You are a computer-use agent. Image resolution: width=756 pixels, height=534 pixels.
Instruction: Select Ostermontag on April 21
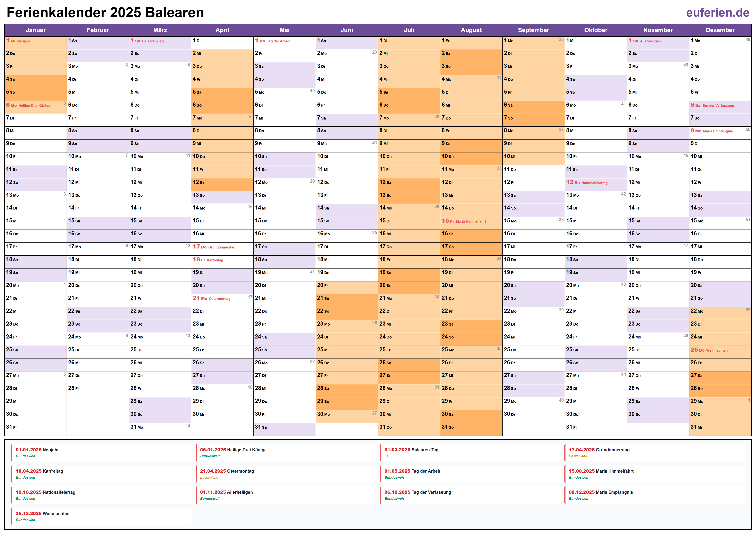tap(219, 299)
